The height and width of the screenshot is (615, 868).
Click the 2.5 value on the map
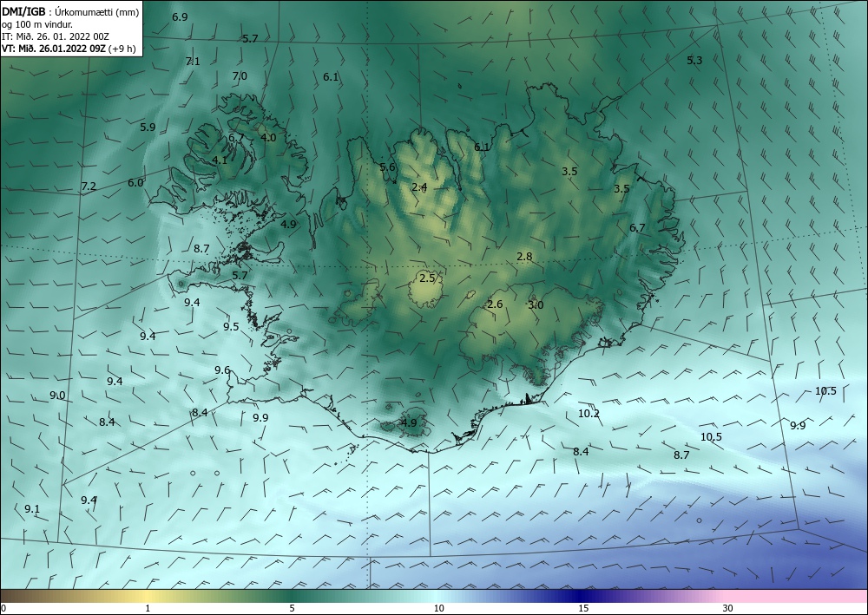click(x=427, y=278)
